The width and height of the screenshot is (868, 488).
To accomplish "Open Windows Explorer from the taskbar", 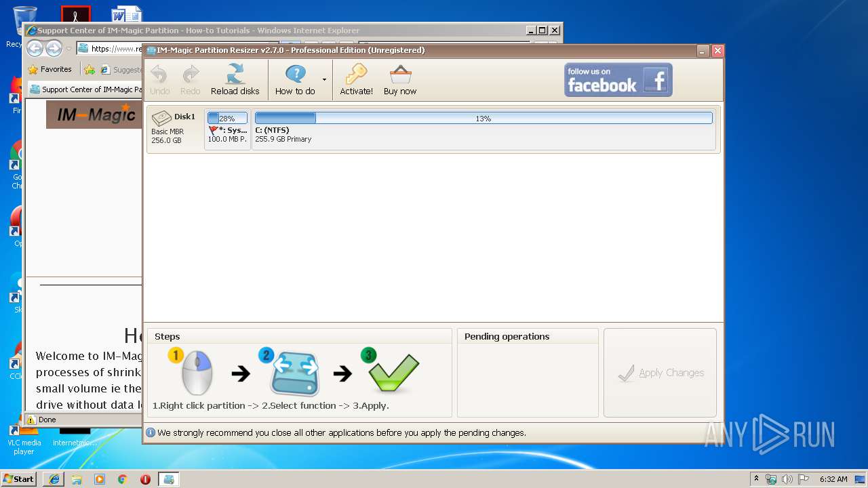I will tap(77, 479).
